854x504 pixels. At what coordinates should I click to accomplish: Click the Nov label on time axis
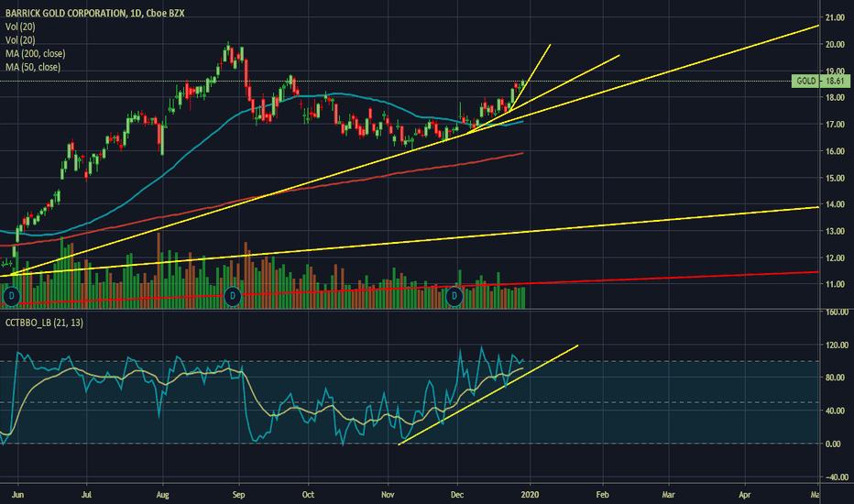pos(388,495)
